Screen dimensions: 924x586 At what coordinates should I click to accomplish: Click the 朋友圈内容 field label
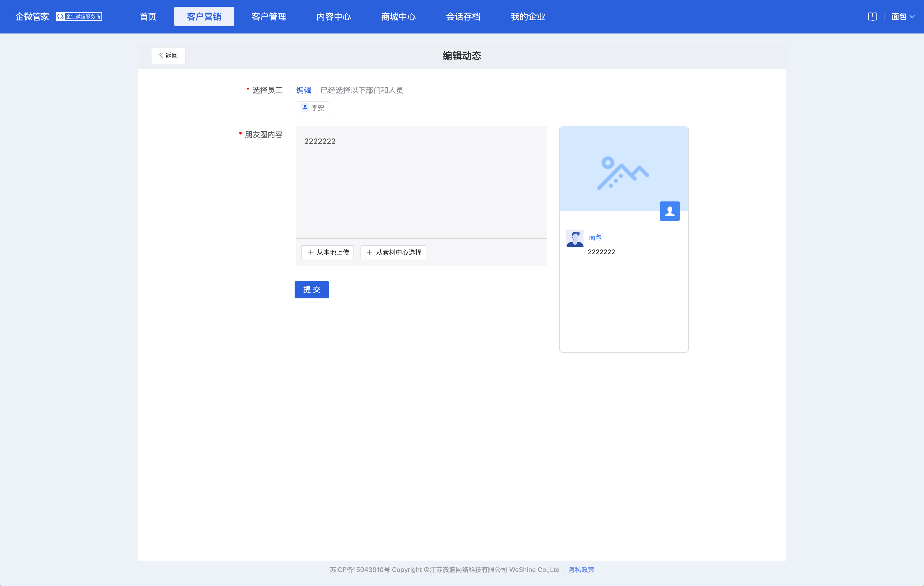tap(264, 135)
